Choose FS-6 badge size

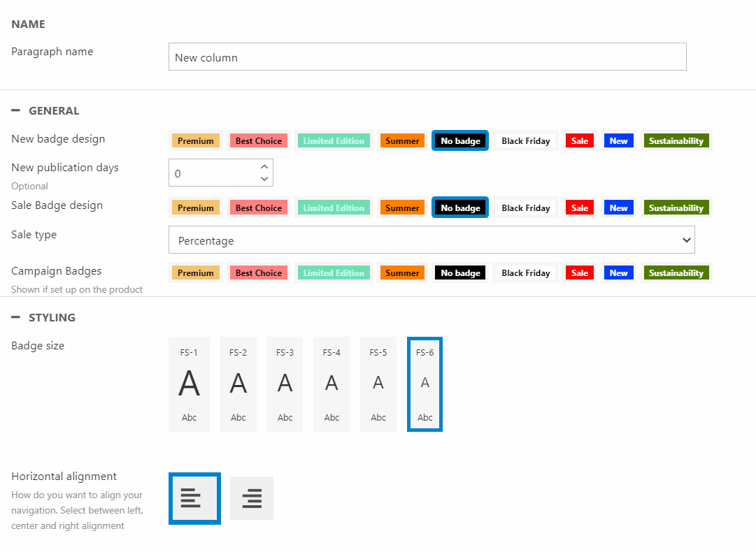click(425, 384)
